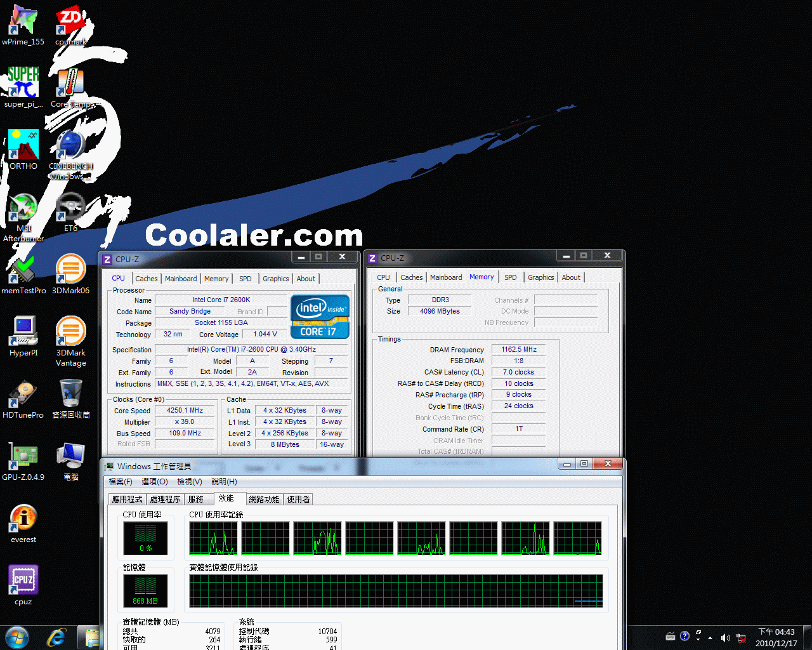
Task: Open Caches tab in right CPU-Z window
Action: pyautogui.click(x=411, y=277)
